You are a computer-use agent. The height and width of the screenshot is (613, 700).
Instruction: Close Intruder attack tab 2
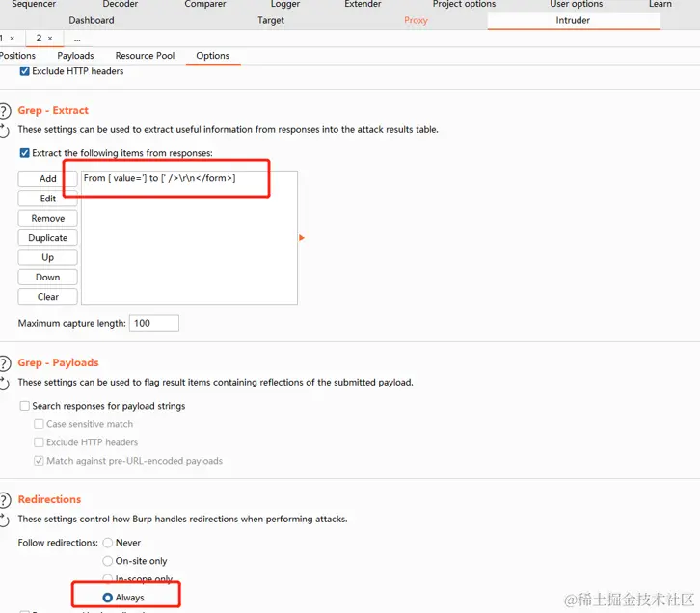[x=50, y=39]
